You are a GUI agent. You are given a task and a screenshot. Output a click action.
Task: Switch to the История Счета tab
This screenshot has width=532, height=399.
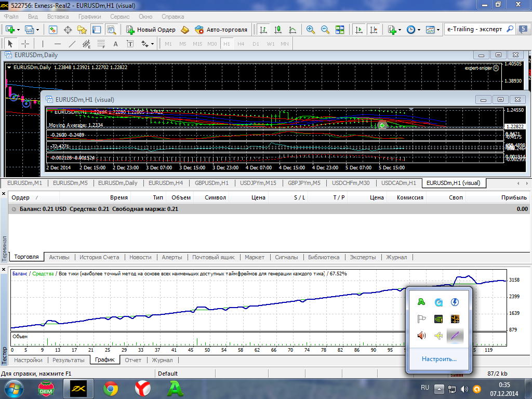point(99,257)
